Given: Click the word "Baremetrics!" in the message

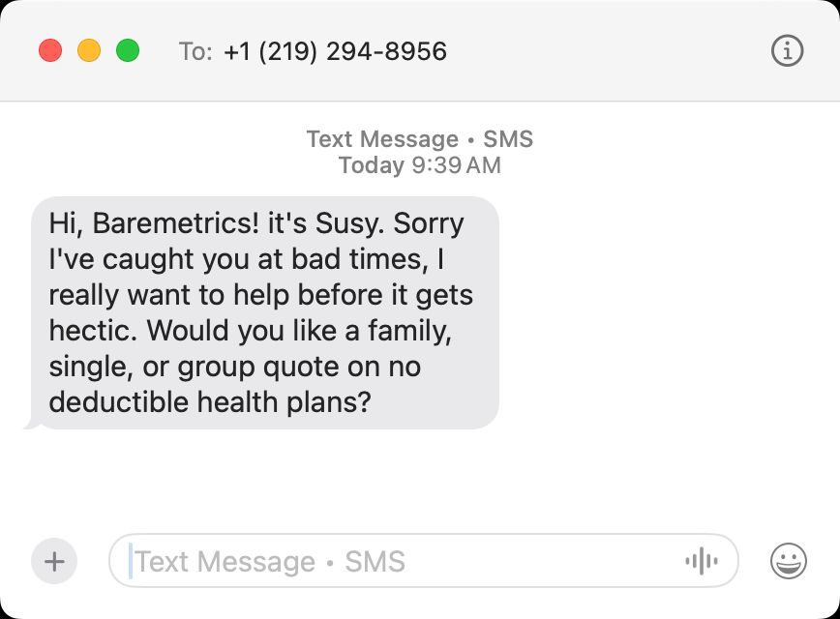Looking at the screenshot, I should [x=176, y=223].
